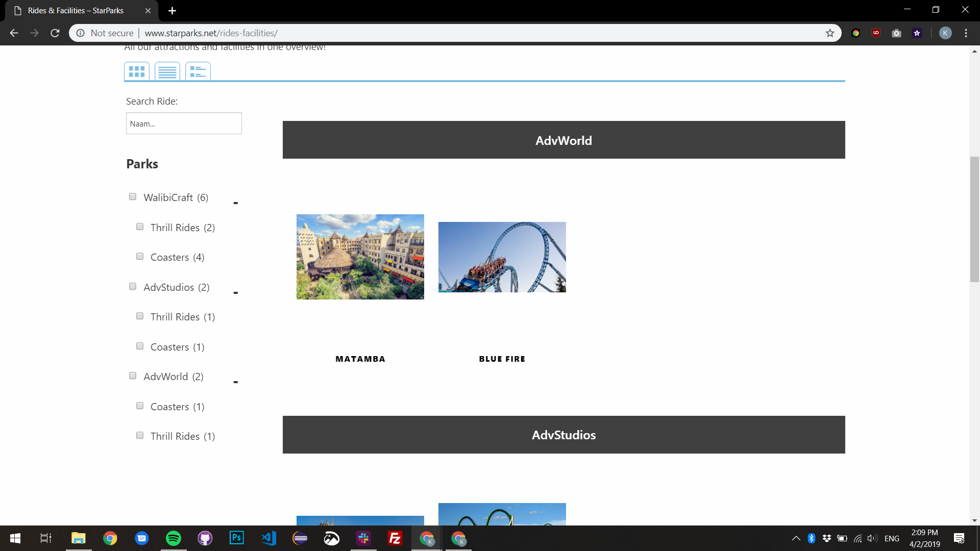Open Visual Studio Code from the taskbar
This screenshot has width=980, height=551.
click(x=268, y=538)
